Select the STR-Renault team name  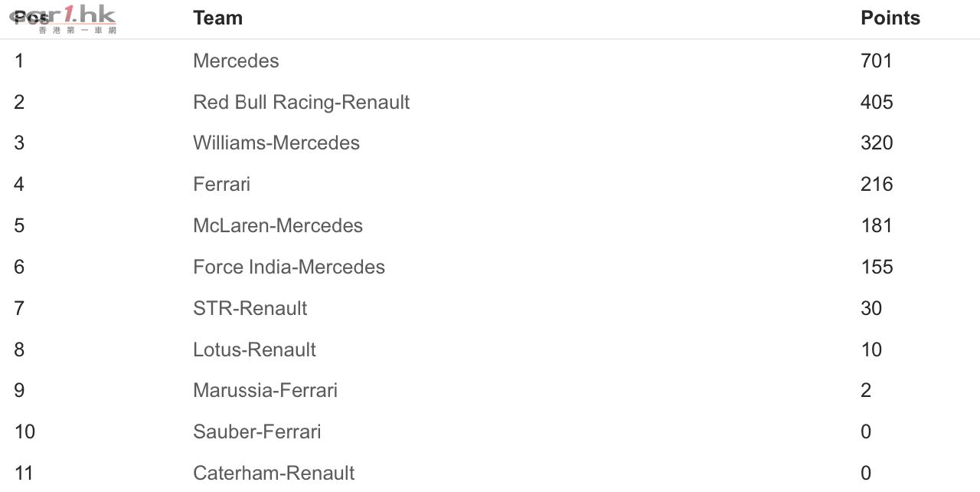pos(250,309)
